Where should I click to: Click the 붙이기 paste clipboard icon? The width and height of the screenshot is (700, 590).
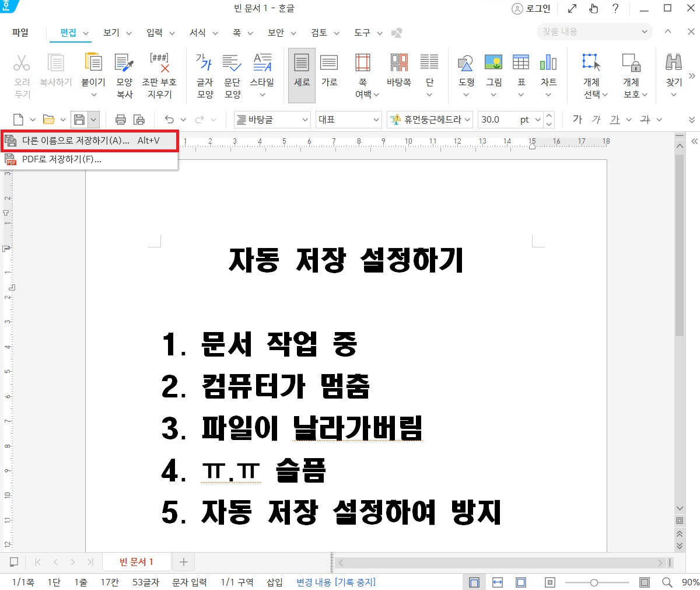click(93, 62)
